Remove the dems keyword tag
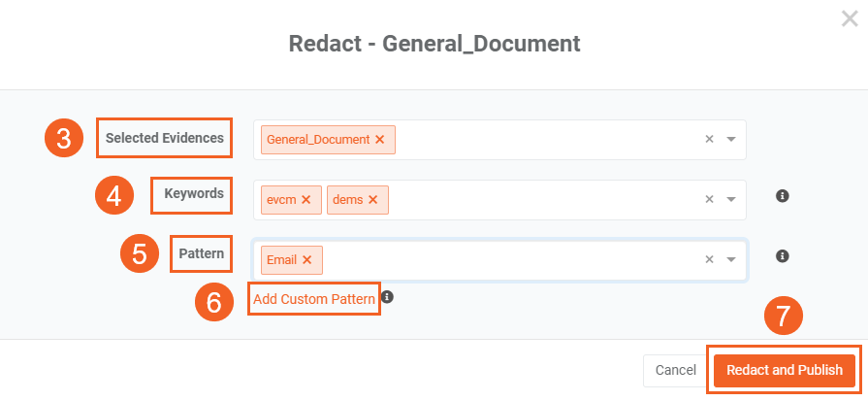 pyautogui.click(x=373, y=200)
